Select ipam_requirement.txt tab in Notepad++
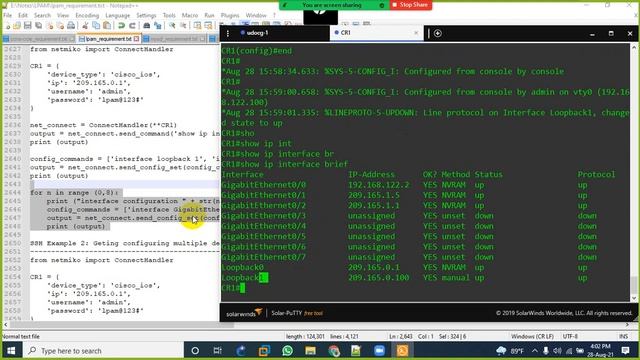 point(109,39)
